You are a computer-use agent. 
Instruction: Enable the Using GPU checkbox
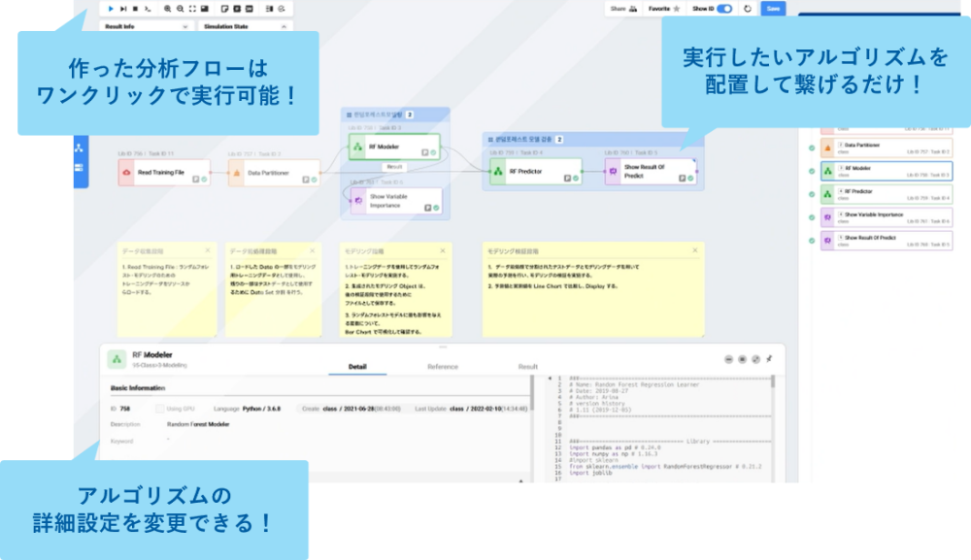click(160, 410)
